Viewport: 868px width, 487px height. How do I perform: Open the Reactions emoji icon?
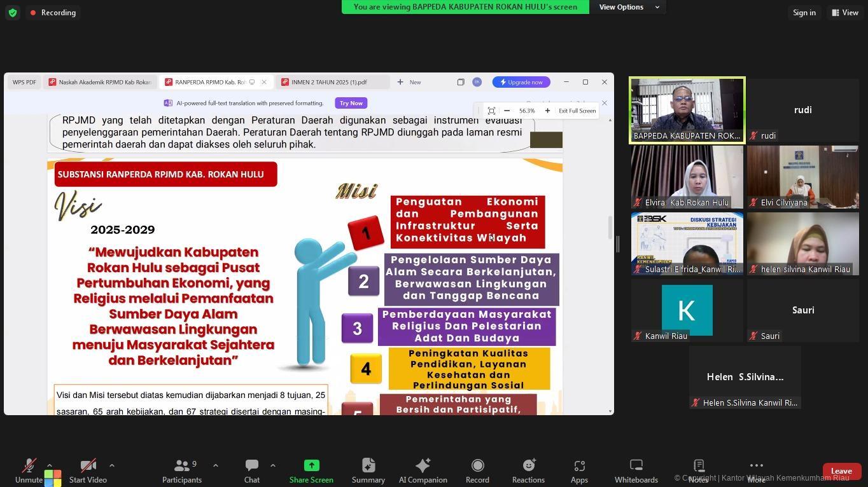click(x=528, y=466)
